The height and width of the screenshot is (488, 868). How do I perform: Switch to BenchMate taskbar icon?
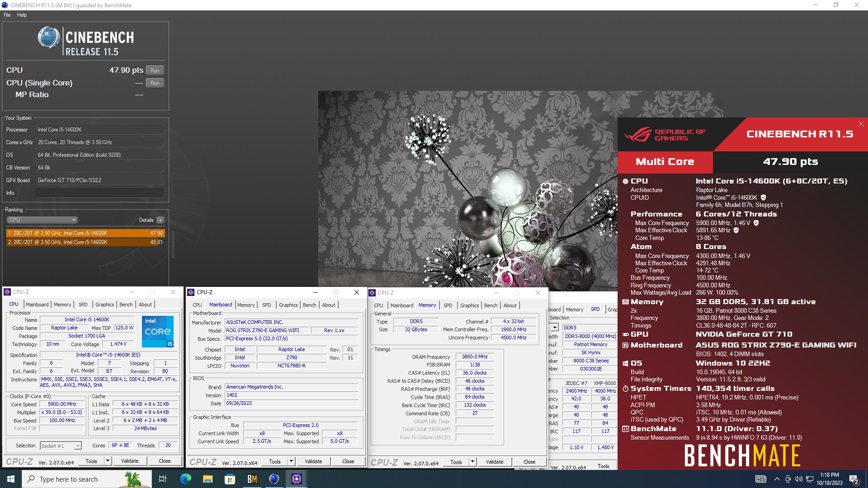252,479
